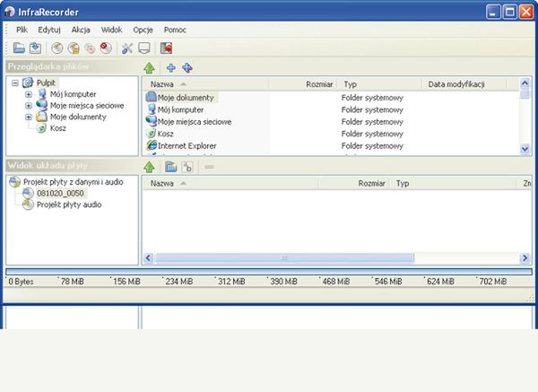Image resolution: width=538 pixels, height=392 pixels.
Task: Click the save project toolbar icon
Action: point(34,48)
